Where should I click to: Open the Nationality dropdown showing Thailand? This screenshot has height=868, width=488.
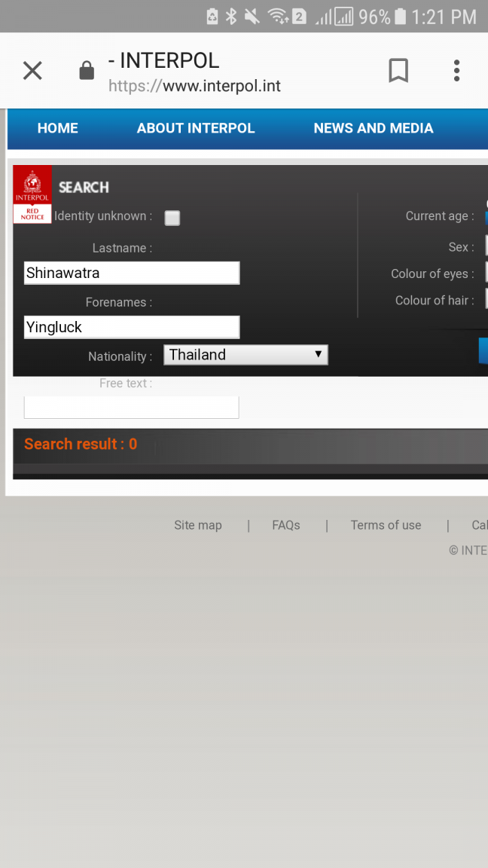point(246,355)
